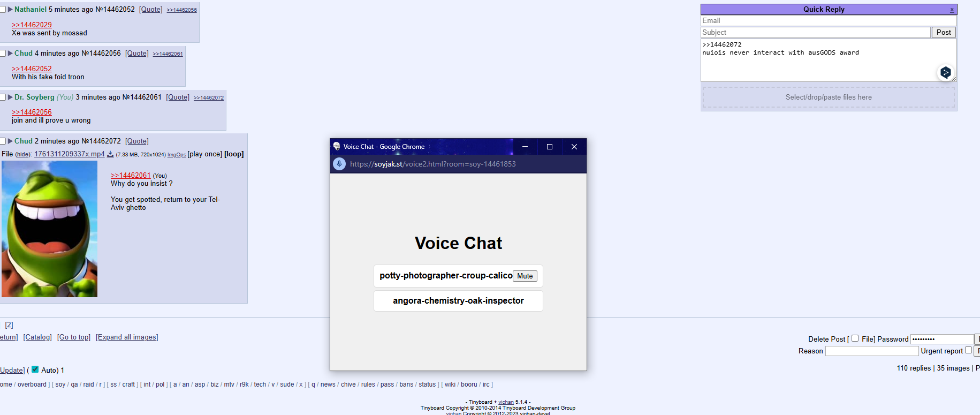The width and height of the screenshot is (980, 415).
Task: Click the Expand all images link
Action: (x=127, y=337)
